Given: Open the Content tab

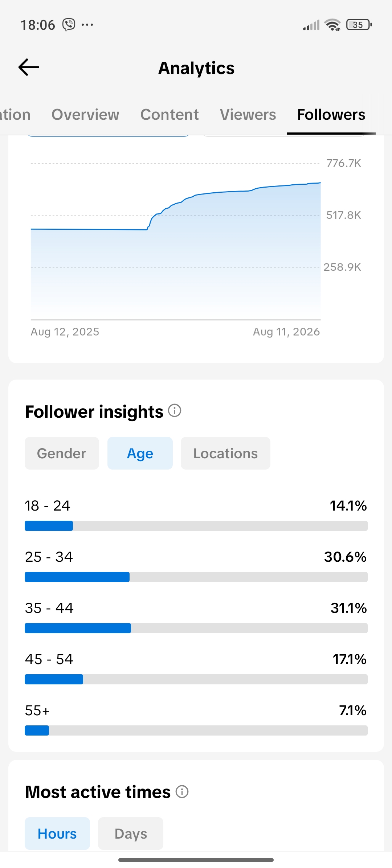Looking at the screenshot, I should point(170,115).
